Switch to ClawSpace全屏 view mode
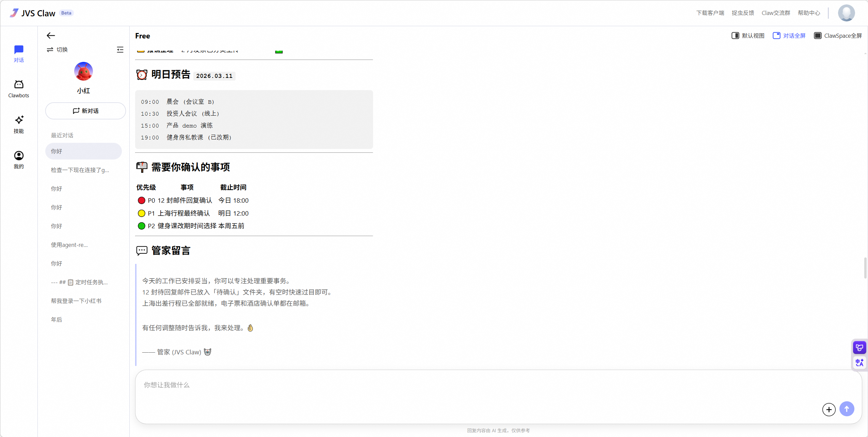Screen dimensions: 868x437 coord(838,35)
